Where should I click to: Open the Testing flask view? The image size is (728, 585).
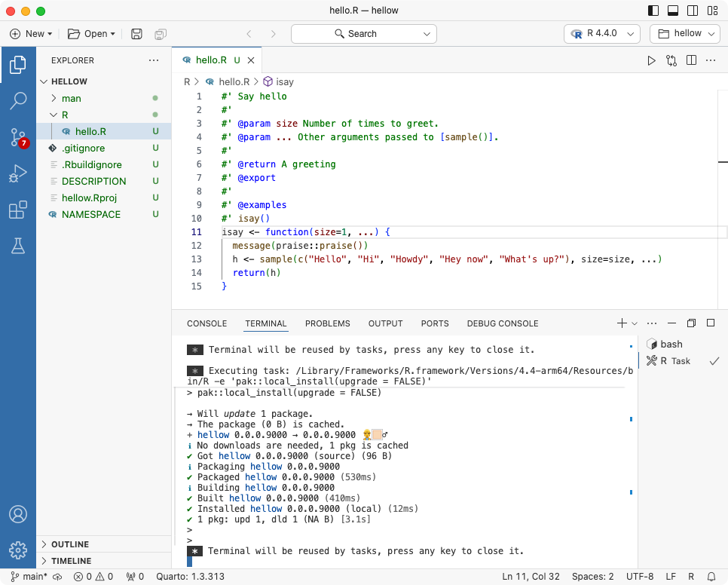pyautogui.click(x=17, y=246)
